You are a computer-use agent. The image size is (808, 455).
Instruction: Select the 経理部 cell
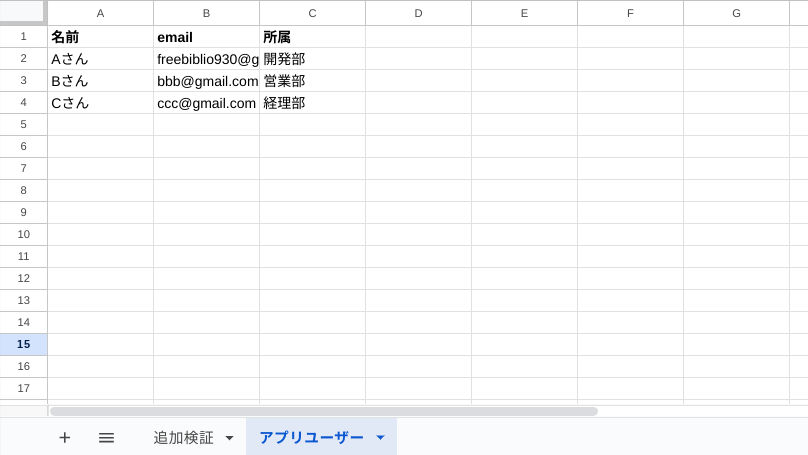(312, 103)
